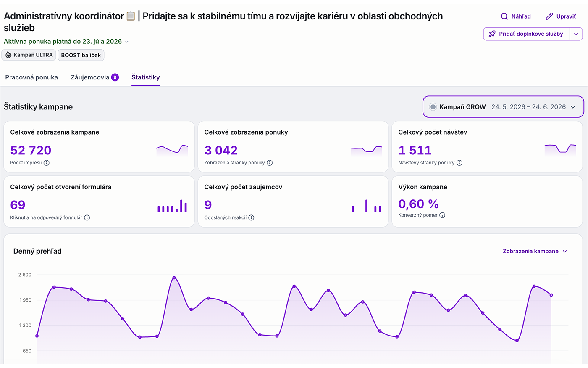Click the Denný prehľad heading
The width and height of the screenshot is (588, 368).
(37, 251)
